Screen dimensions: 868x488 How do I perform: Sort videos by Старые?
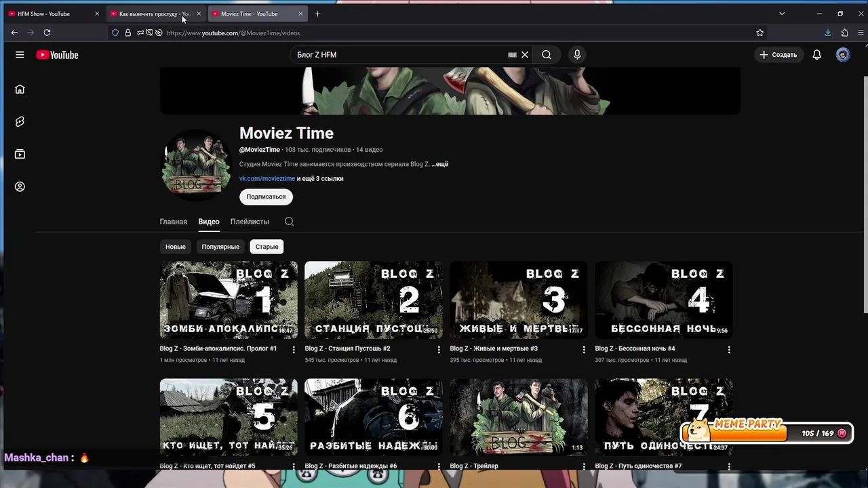point(267,247)
